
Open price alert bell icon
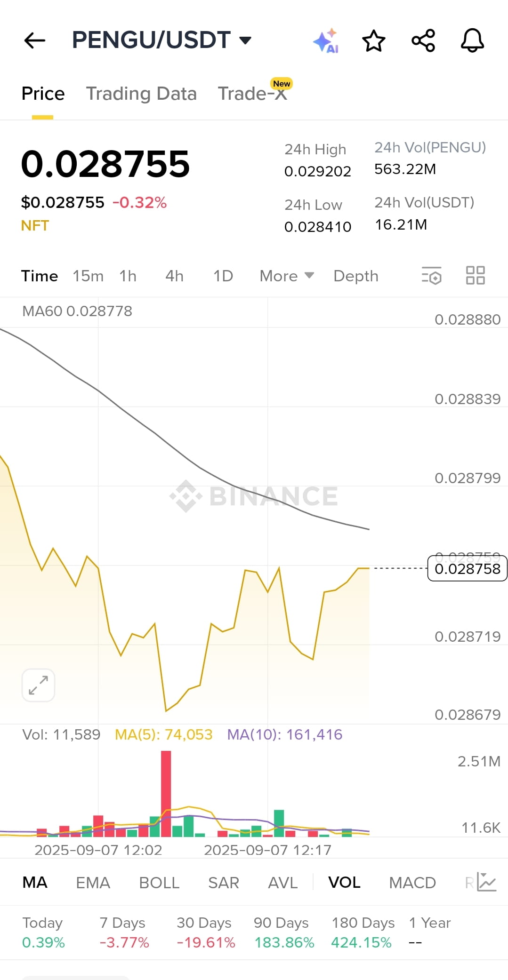point(472,40)
